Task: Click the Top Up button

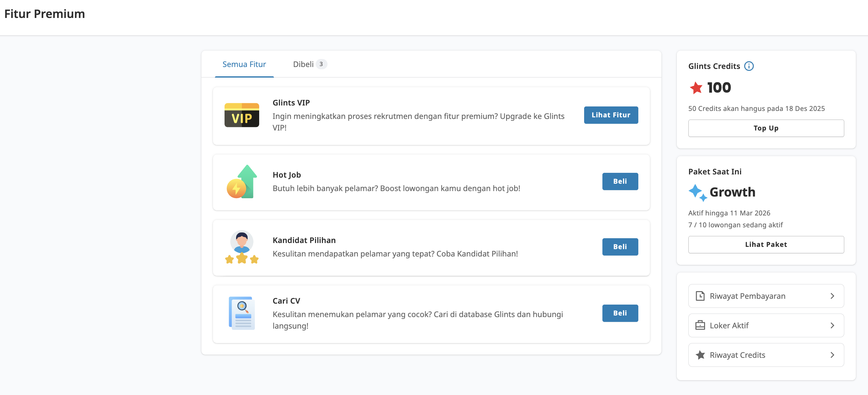Action: [x=766, y=128]
